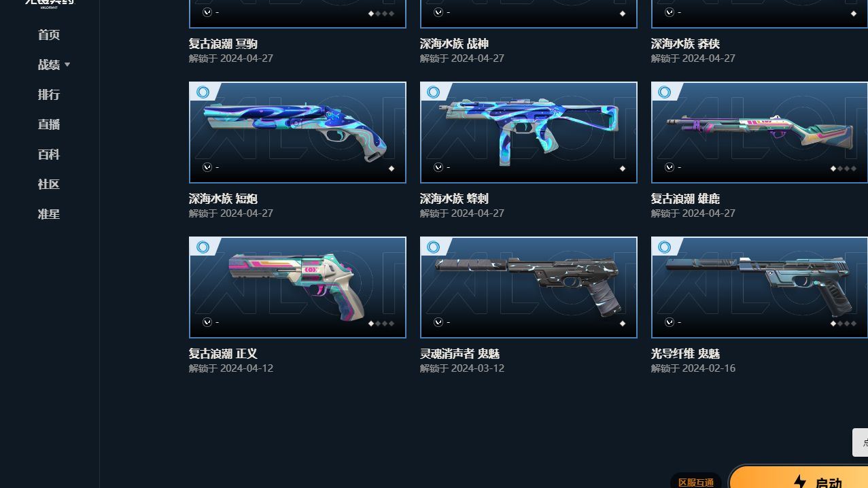
Task: Expand the 战绩 dropdown arrow in sidebar
Action: pyautogui.click(x=67, y=65)
